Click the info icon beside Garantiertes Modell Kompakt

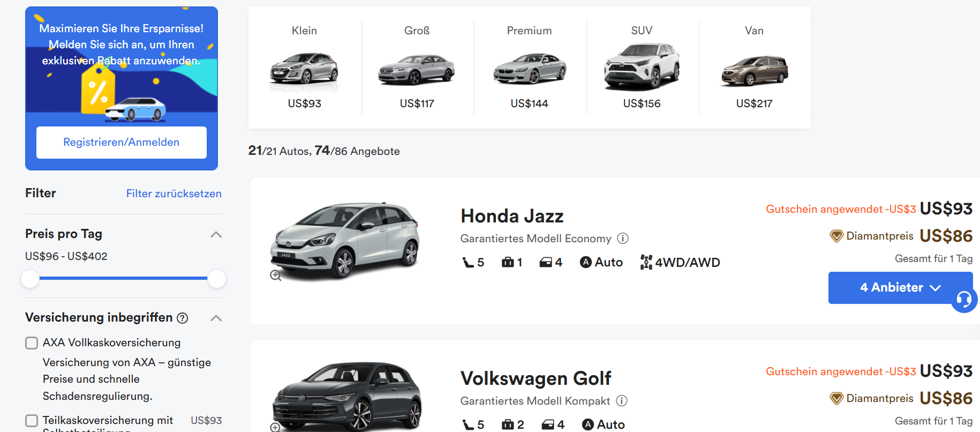pyautogui.click(x=622, y=400)
